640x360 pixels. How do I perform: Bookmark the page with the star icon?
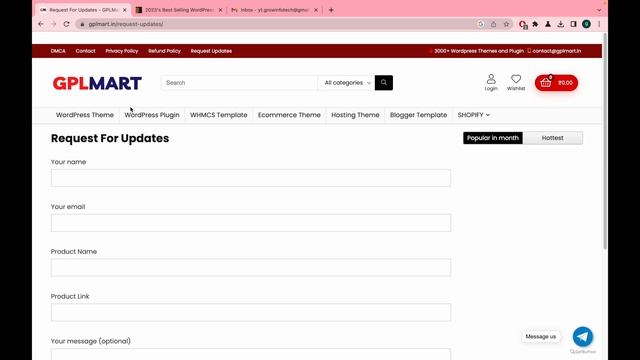[x=506, y=24]
